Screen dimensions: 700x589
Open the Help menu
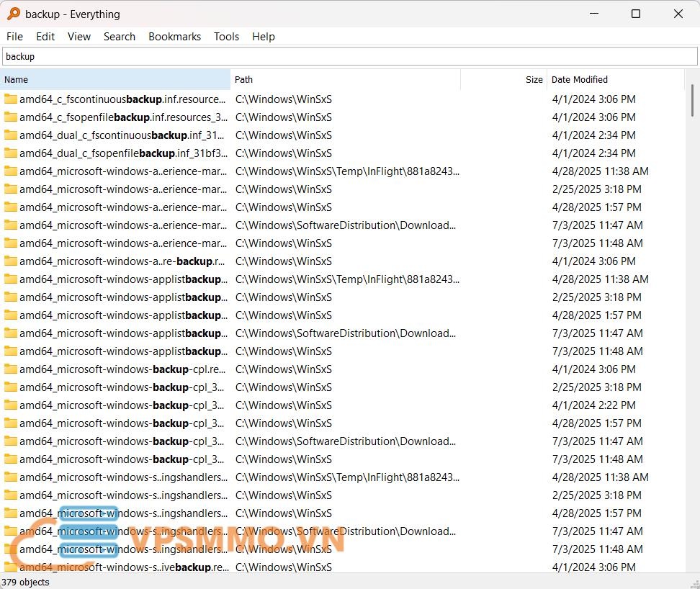tap(263, 36)
